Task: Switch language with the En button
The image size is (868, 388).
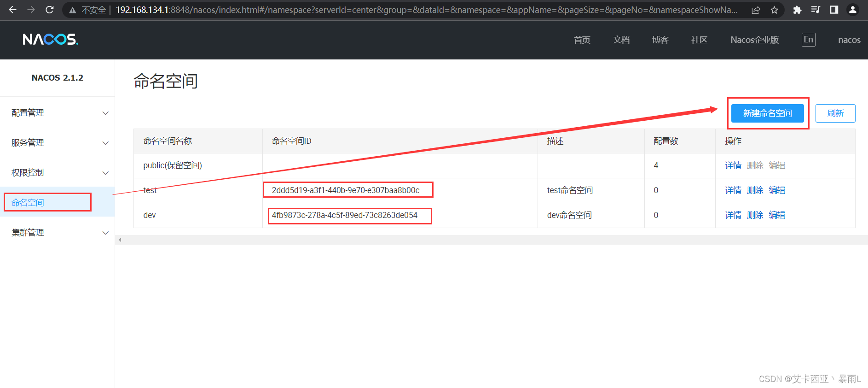Action: coord(808,40)
